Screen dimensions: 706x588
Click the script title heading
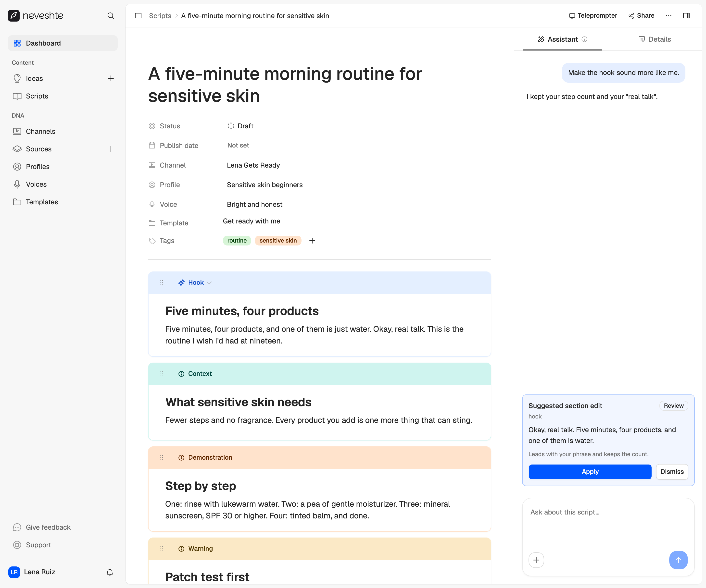coord(285,85)
